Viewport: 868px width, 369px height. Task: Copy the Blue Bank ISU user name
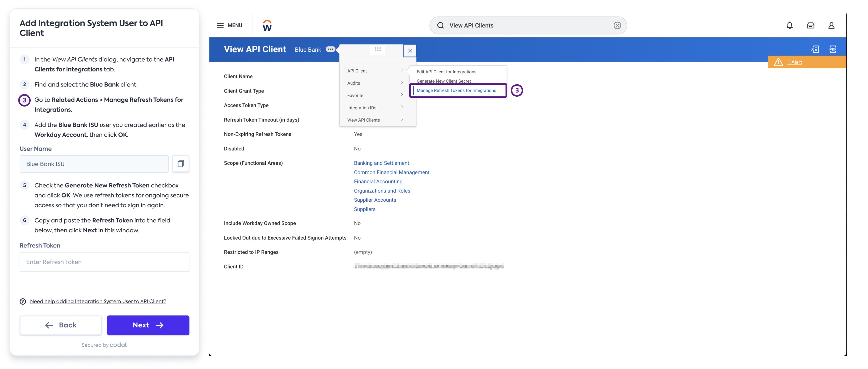[x=181, y=164]
